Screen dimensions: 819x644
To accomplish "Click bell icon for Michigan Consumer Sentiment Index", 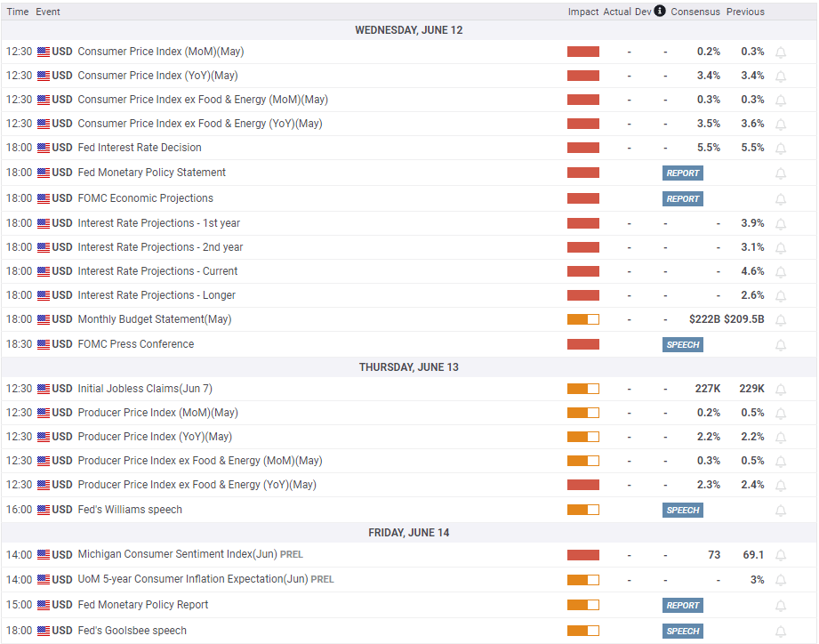I will click(781, 556).
